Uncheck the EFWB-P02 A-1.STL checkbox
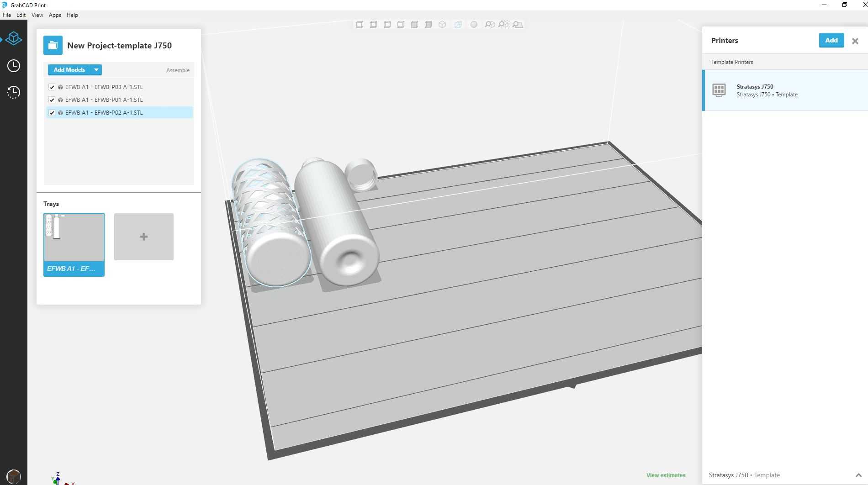This screenshot has width=868, height=485. (52, 112)
